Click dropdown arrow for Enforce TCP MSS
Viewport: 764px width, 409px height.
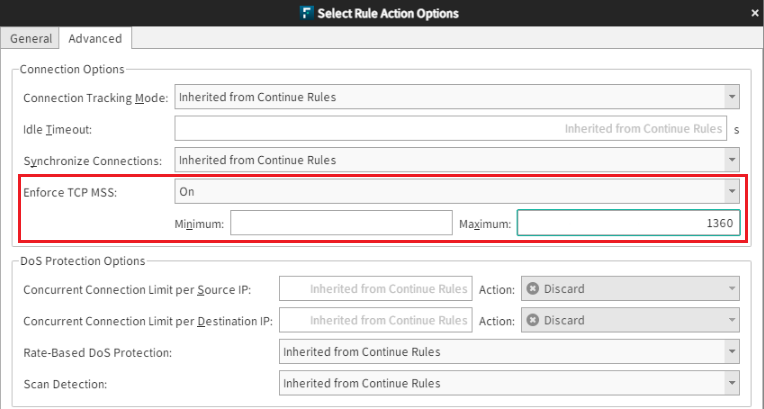tap(732, 191)
